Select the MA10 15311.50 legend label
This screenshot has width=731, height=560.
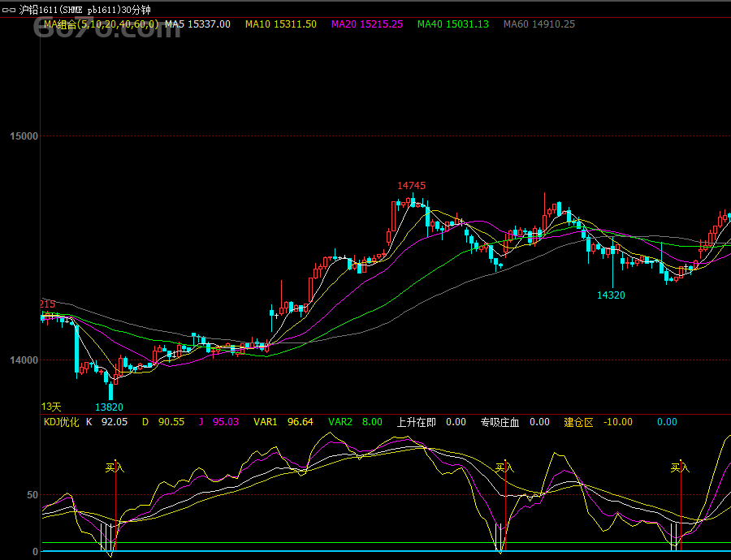point(281,24)
